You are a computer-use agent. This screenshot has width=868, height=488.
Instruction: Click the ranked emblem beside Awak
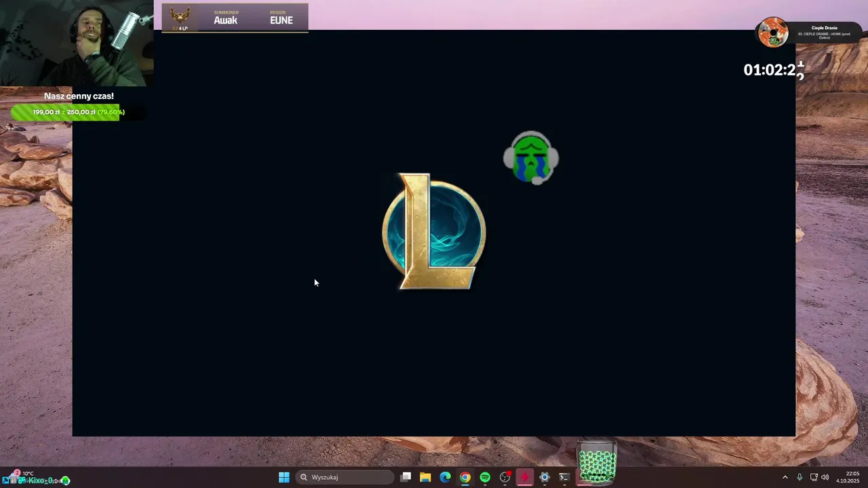coord(180,16)
